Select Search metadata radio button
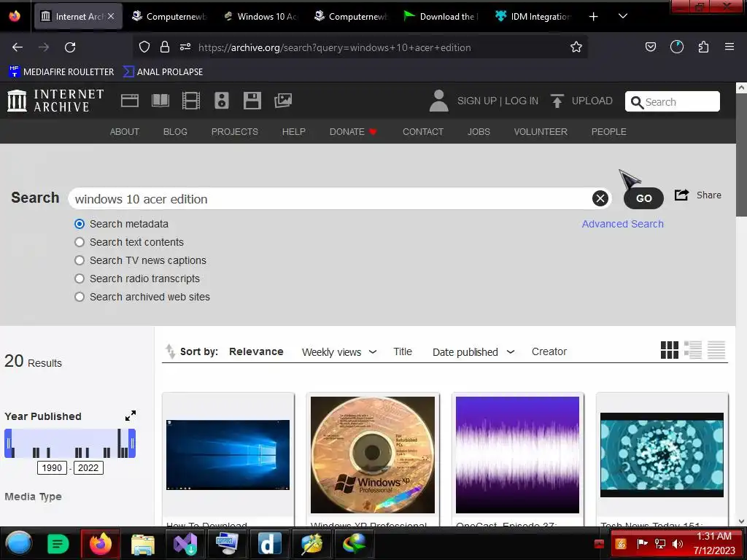The height and width of the screenshot is (560, 747). pyautogui.click(x=80, y=224)
